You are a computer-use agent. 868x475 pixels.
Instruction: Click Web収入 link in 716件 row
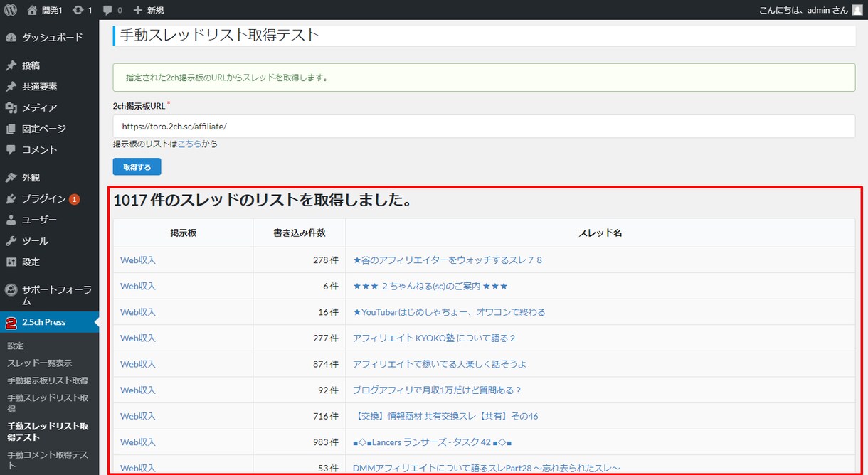pyautogui.click(x=138, y=416)
